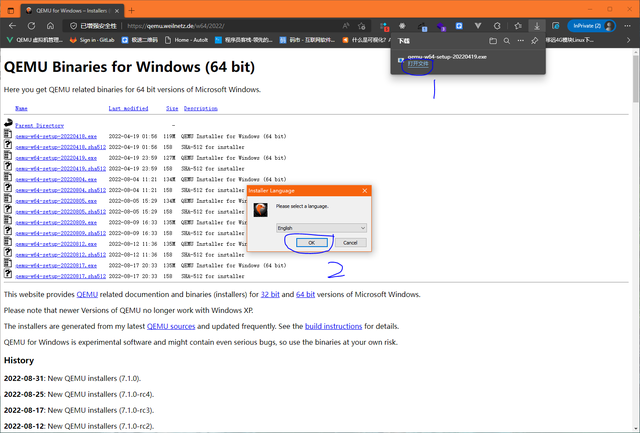Download qemu-w64-setup-20220418.exe
Viewport: 640px width, 433px height.
56,136
